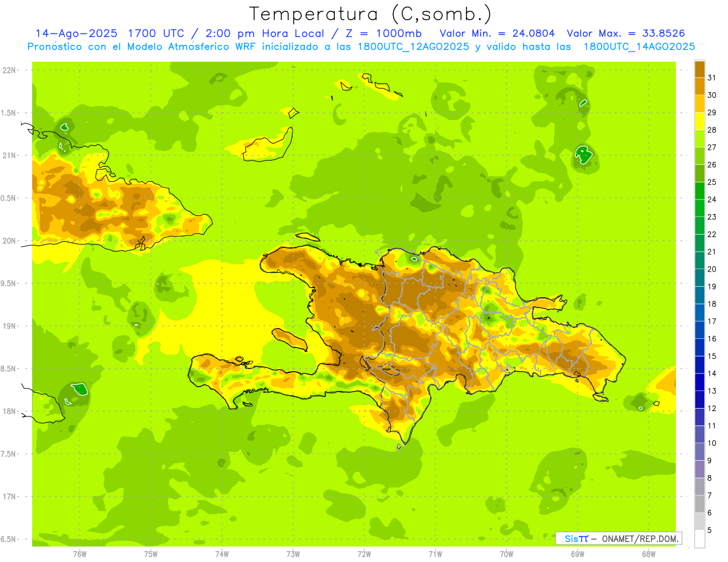
Task: Click the "76W" longitude label
Action: point(79,554)
